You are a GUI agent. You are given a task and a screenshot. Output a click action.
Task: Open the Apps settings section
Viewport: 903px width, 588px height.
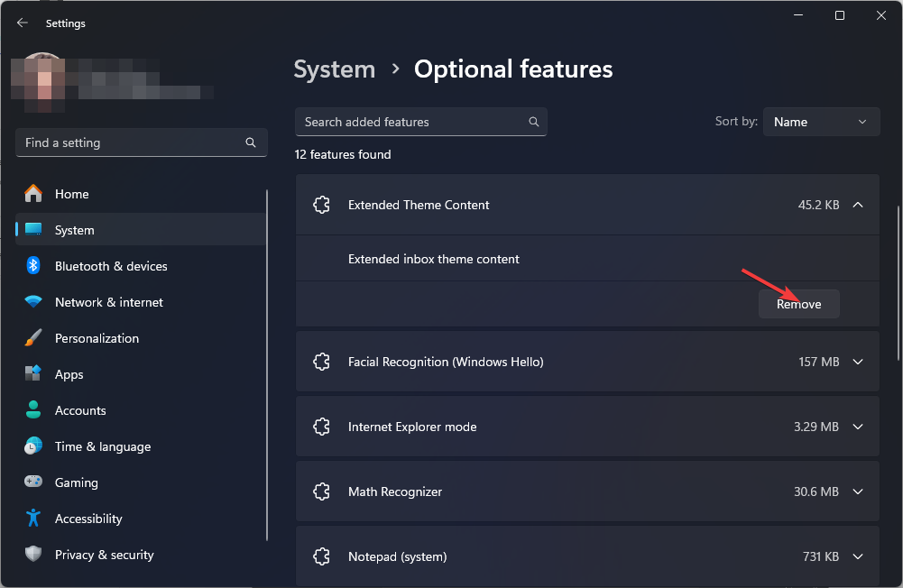[x=69, y=374]
